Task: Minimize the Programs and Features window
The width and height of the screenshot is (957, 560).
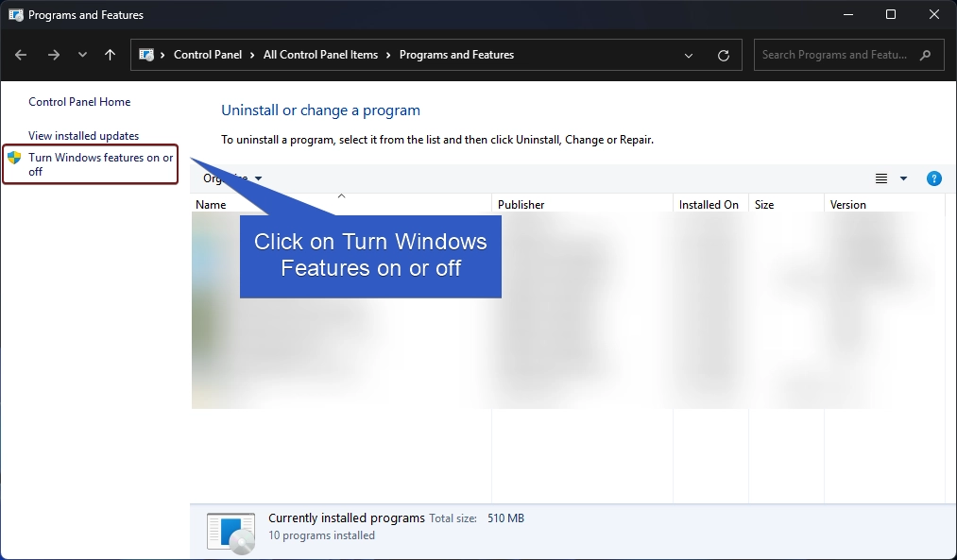Action: pos(847,15)
